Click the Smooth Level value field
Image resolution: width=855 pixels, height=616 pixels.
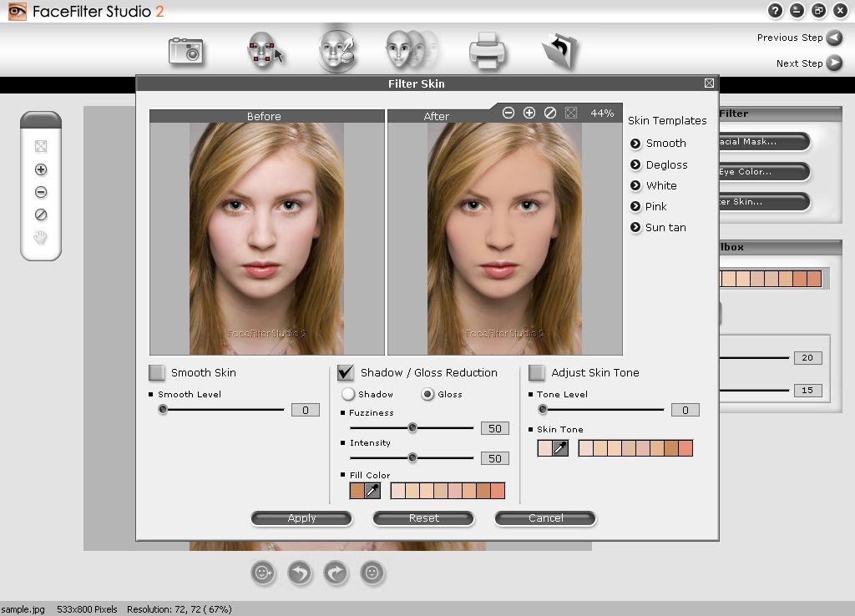[x=306, y=410]
